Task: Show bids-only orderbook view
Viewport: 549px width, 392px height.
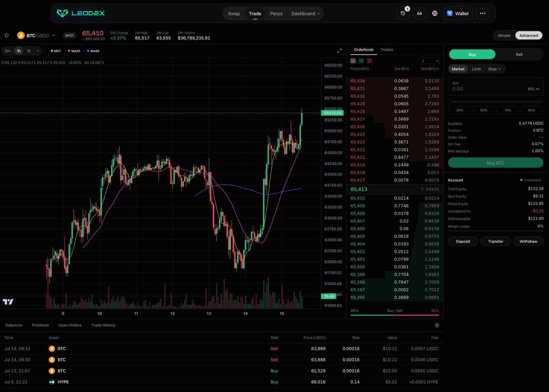Action: tap(361, 61)
